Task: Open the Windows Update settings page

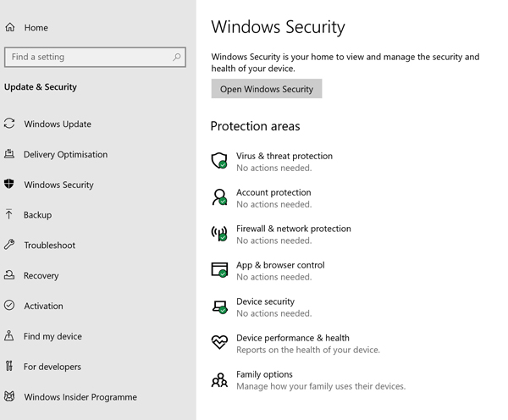Action: click(x=58, y=124)
